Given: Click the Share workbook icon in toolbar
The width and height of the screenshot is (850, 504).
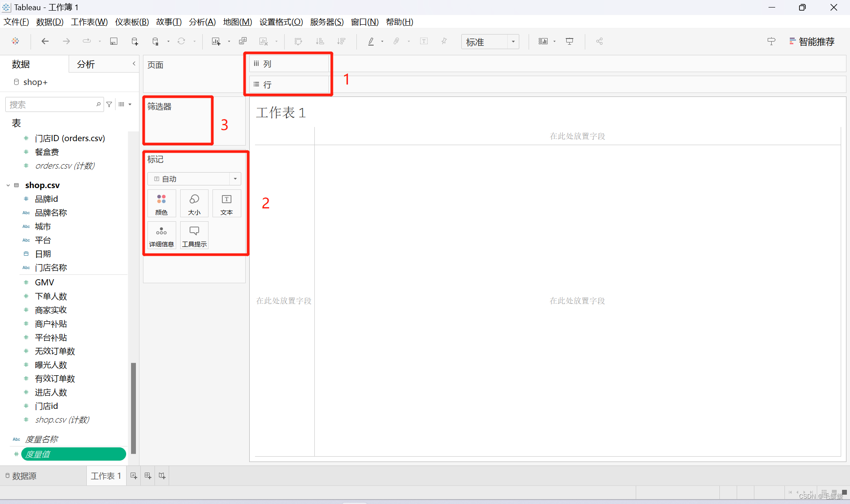Looking at the screenshot, I should pyautogui.click(x=599, y=42).
